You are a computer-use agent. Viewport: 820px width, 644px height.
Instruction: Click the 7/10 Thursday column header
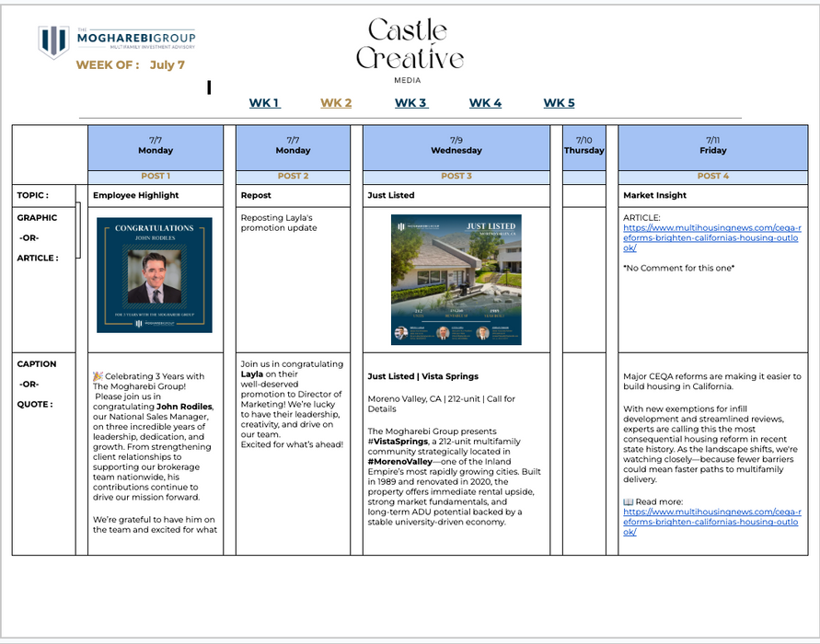click(x=584, y=147)
